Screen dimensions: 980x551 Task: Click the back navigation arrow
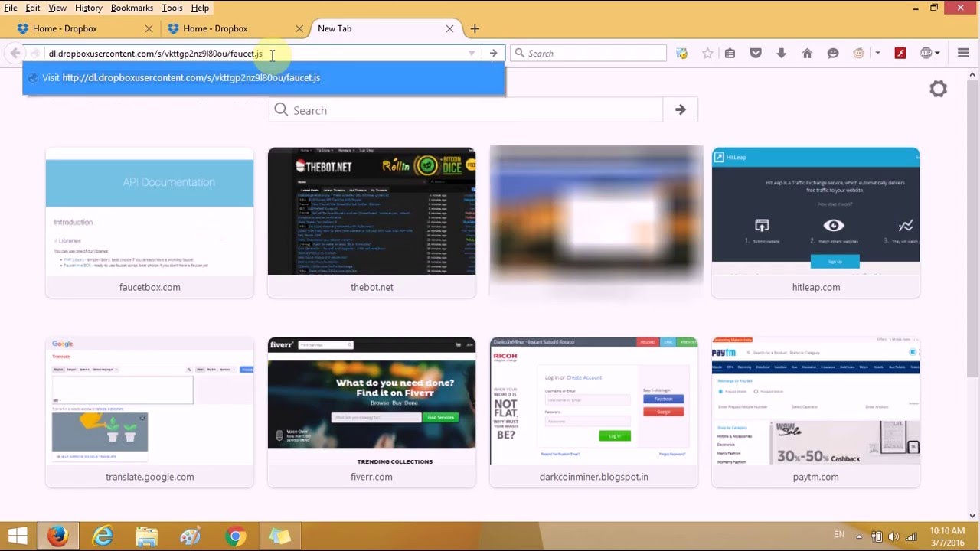coord(15,53)
